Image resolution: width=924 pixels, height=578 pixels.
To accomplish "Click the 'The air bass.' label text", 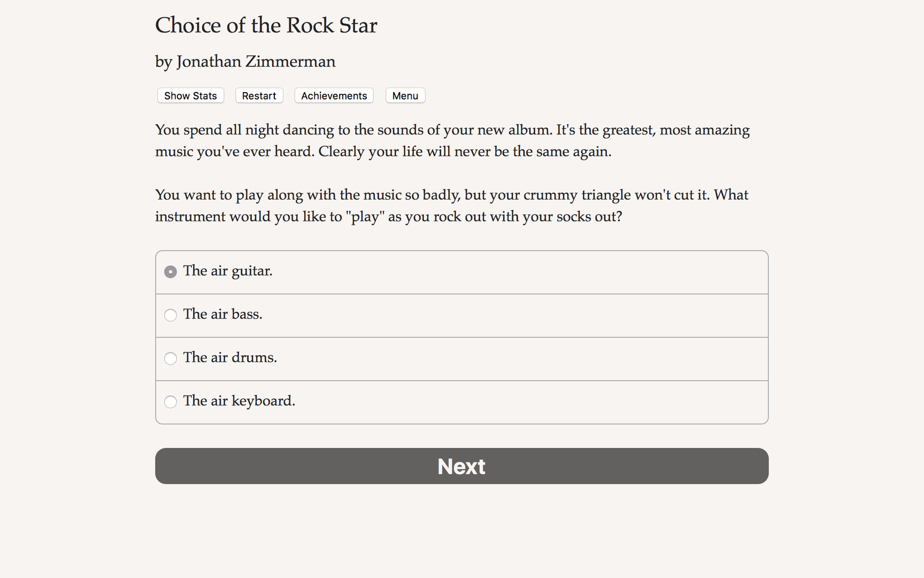I will point(222,315).
